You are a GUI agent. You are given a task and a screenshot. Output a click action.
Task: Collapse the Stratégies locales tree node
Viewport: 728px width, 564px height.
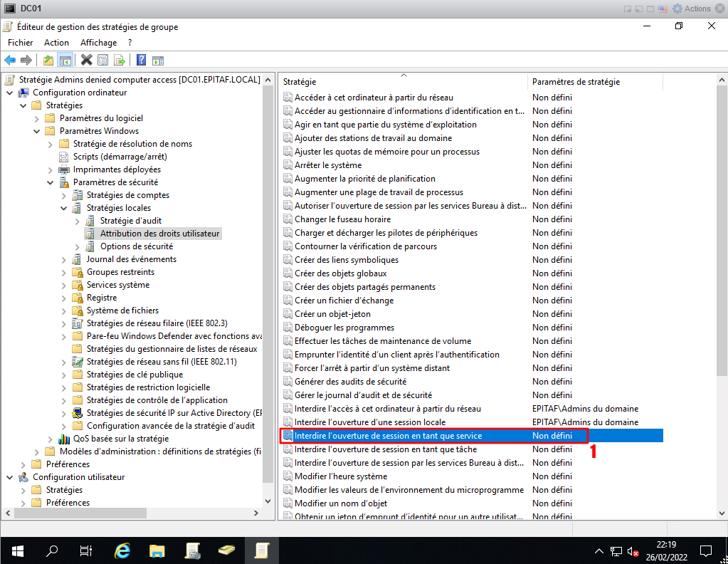coord(64,208)
